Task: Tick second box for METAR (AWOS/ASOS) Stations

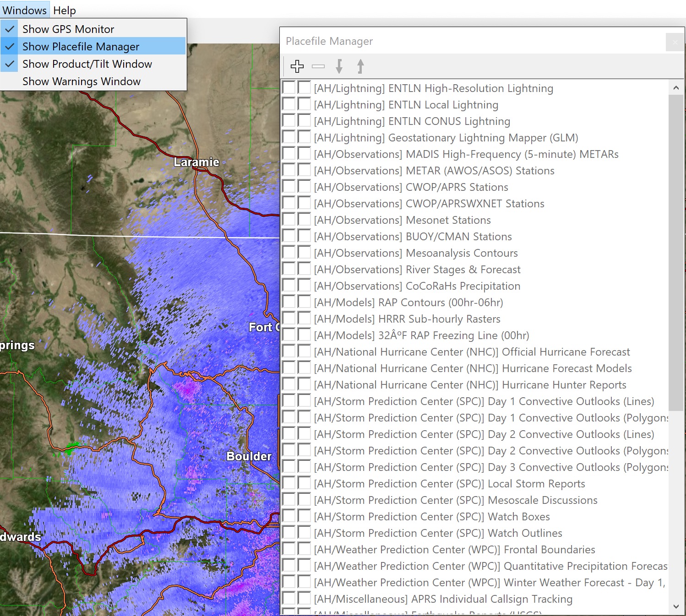Action: coord(304,170)
